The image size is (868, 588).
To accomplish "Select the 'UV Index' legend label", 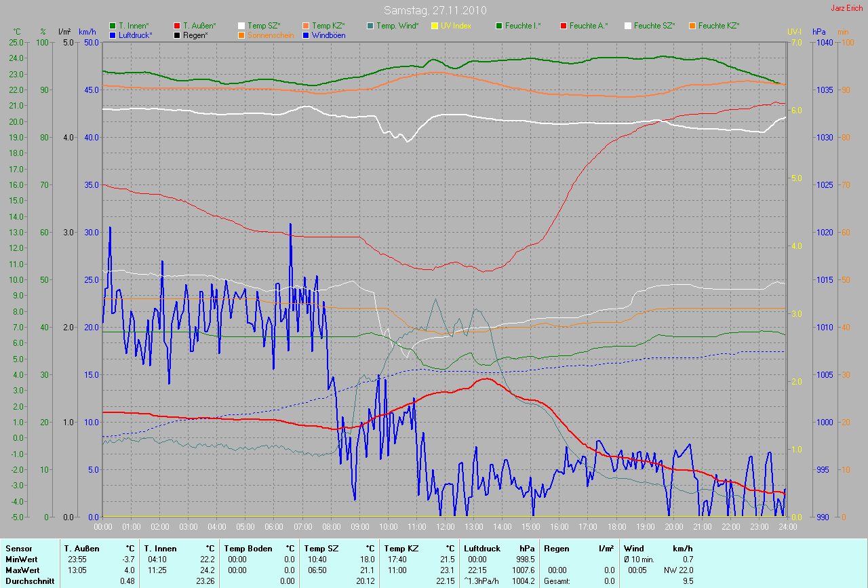I will click(456, 26).
